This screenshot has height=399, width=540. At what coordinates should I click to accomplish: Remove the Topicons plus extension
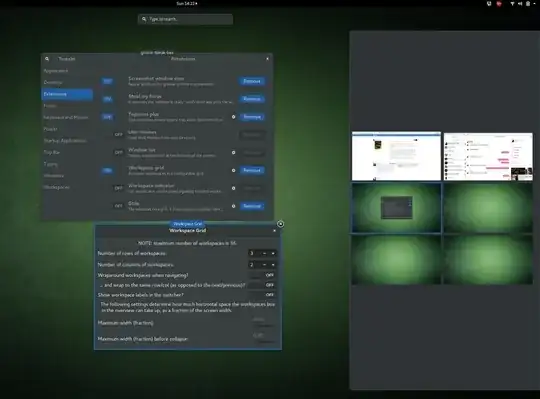tap(252, 117)
